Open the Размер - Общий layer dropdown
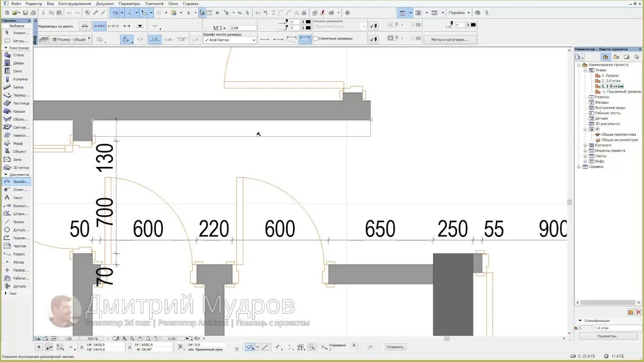 tap(70, 39)
